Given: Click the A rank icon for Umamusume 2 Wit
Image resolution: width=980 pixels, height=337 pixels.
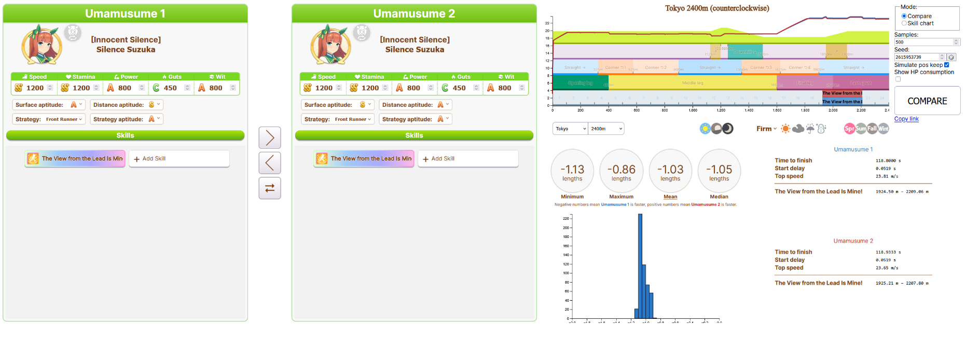Looking at the screenshot, I should point(490,88).
